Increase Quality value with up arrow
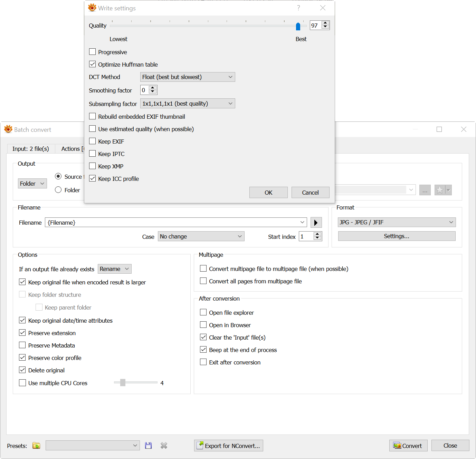The height and width of the screenshot is (459, 476). [x=325, y=23]
